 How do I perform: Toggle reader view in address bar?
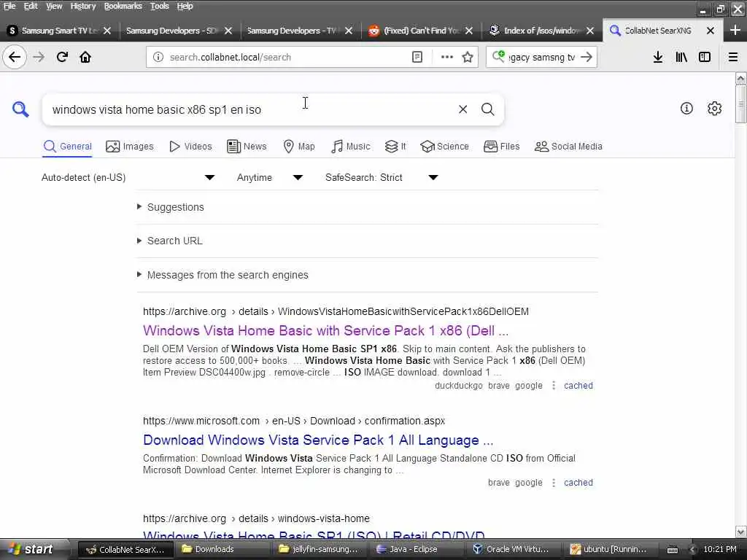point(417,57)
